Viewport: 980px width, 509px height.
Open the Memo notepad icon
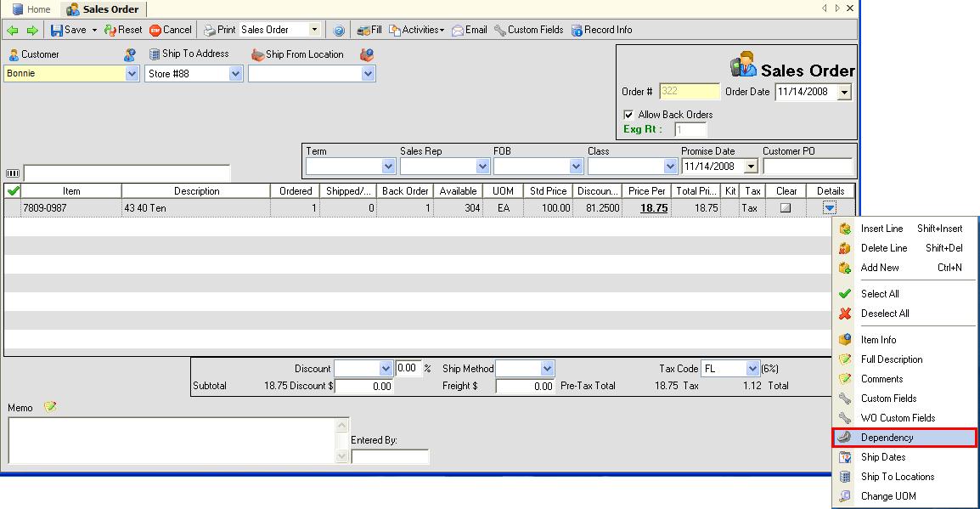click(50, 407)
